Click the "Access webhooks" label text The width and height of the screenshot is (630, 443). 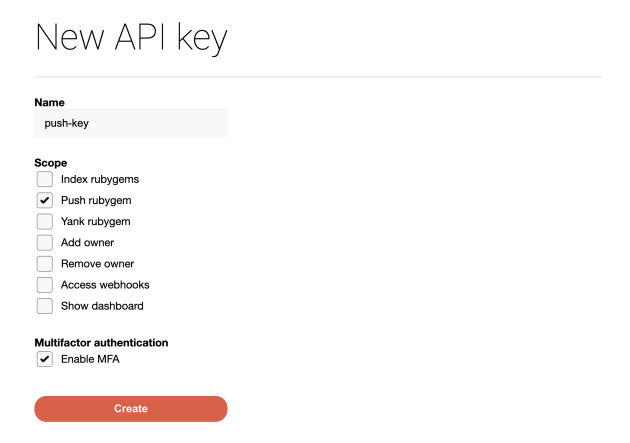105,284
